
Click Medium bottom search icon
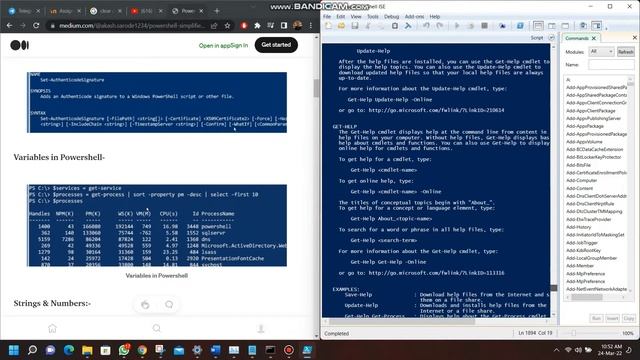coord(157,328)
